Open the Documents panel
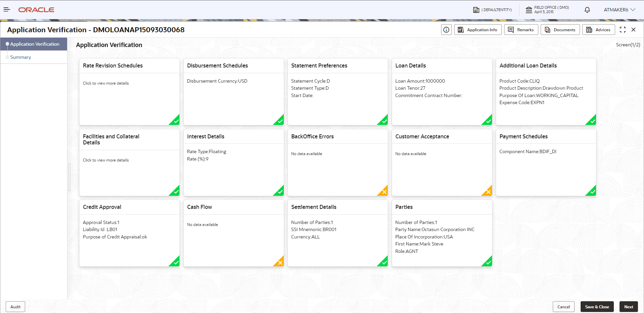 click(560, 30)
